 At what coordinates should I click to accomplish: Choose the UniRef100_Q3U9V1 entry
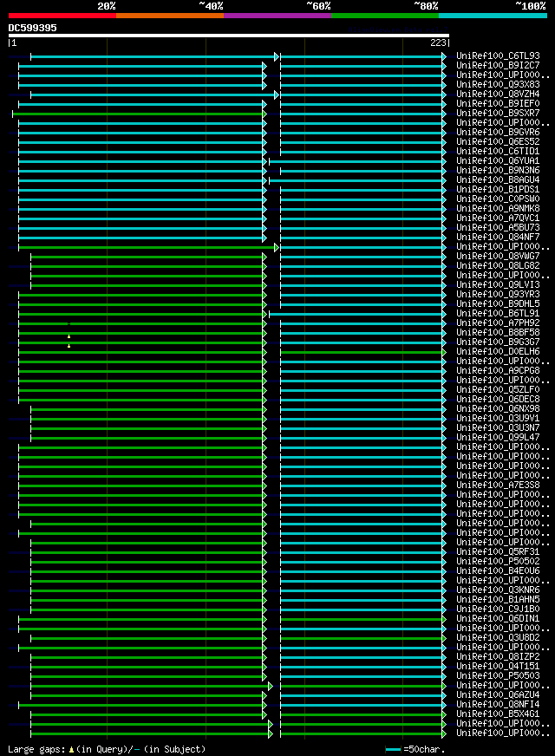pos(498,419)
